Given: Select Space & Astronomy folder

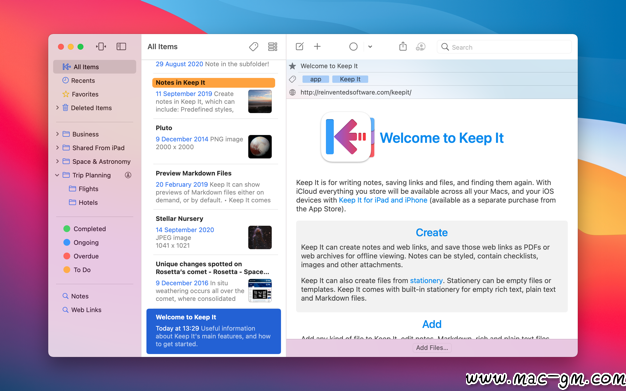Looking at the screenshot, I should coord(101,161).
